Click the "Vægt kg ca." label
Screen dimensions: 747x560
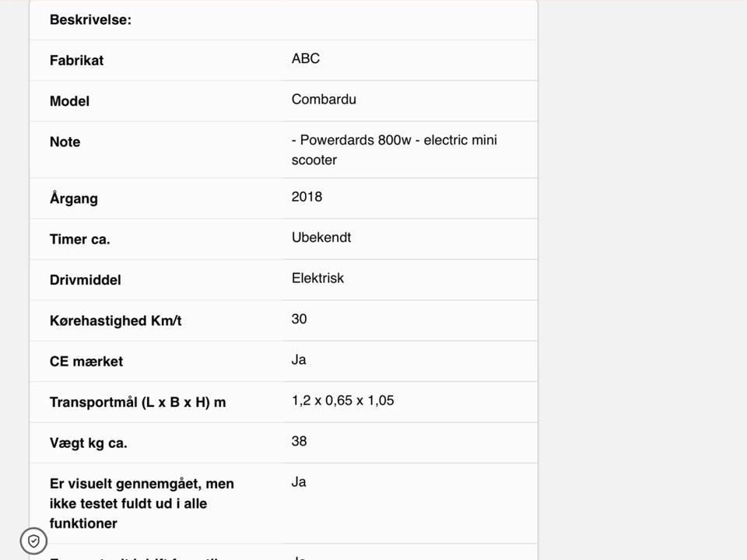coord(88,443)
